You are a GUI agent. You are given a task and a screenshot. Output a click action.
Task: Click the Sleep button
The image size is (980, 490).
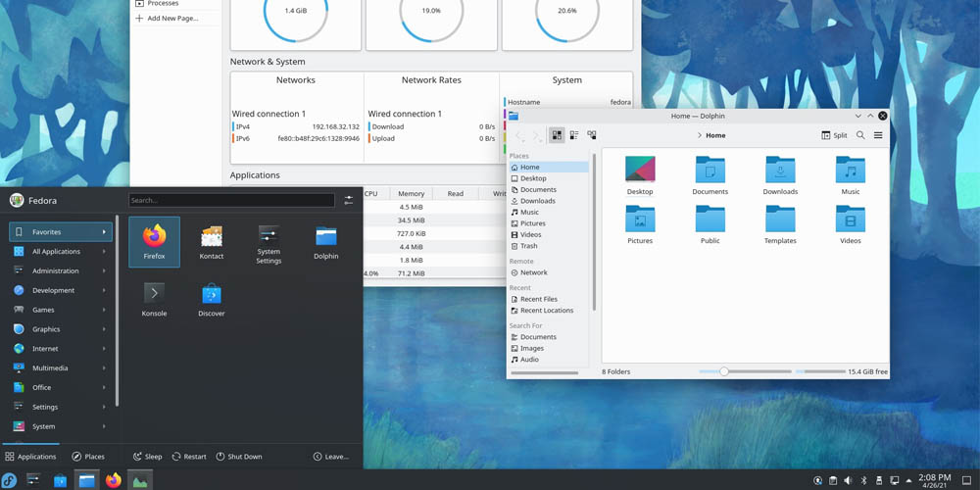coord(148,457)
